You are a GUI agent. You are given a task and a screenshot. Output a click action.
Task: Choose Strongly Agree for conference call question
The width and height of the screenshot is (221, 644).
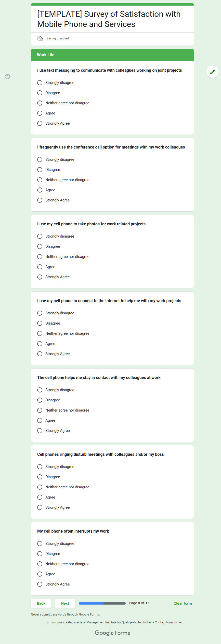click(x=40, y=200)
